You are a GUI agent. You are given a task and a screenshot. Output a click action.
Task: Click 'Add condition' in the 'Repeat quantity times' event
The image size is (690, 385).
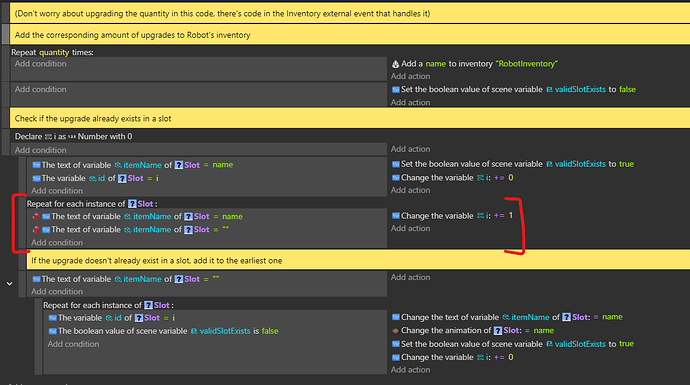[x=40, y=64]
